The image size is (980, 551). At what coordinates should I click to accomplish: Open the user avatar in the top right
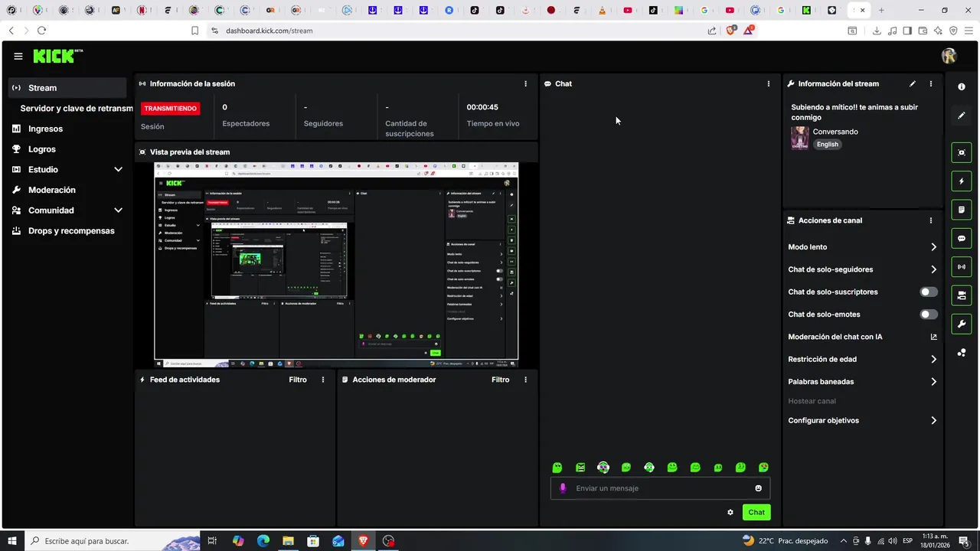click(949, 56)
